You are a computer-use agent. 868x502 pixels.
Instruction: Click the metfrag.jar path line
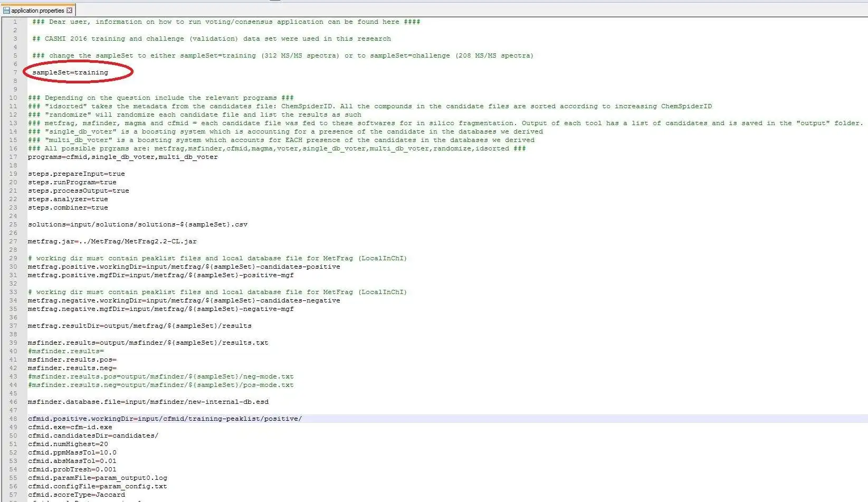112,241
